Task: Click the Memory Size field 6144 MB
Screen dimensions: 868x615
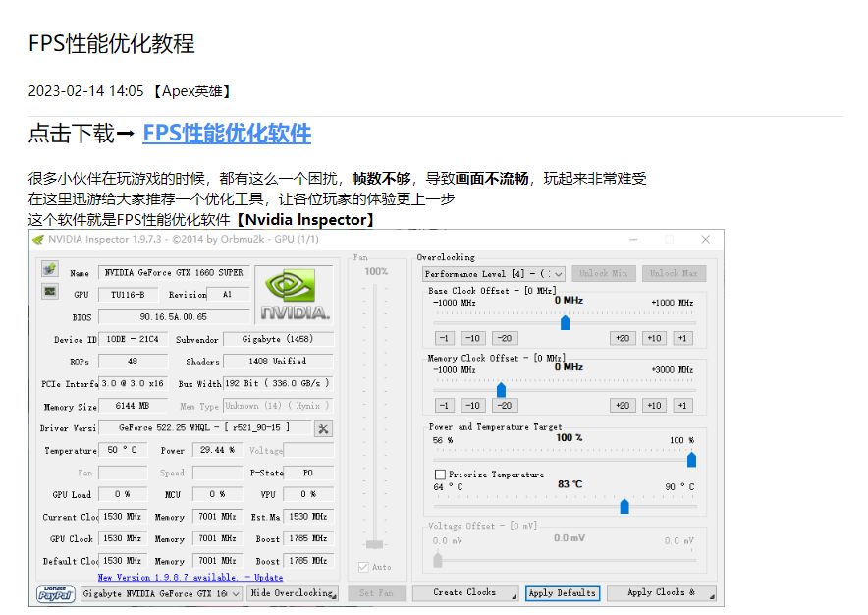Action: (x=133, y=406)
